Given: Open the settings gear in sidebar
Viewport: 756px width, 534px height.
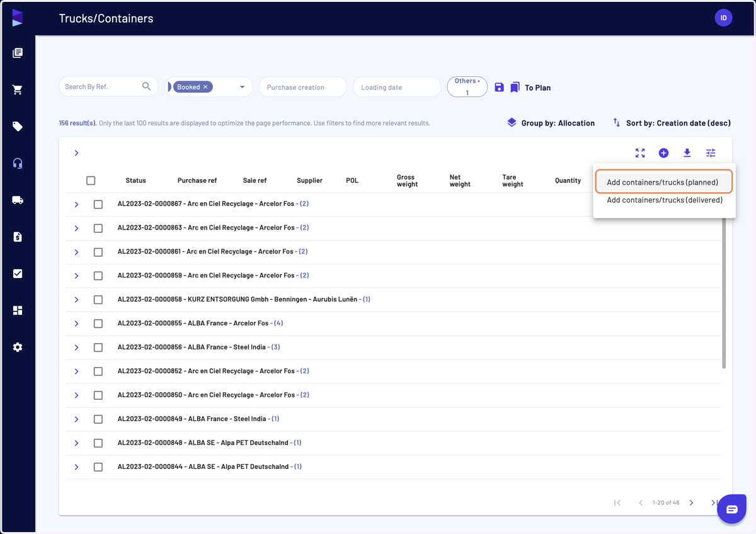Looking at the screenshot, I should click(18, 347).
